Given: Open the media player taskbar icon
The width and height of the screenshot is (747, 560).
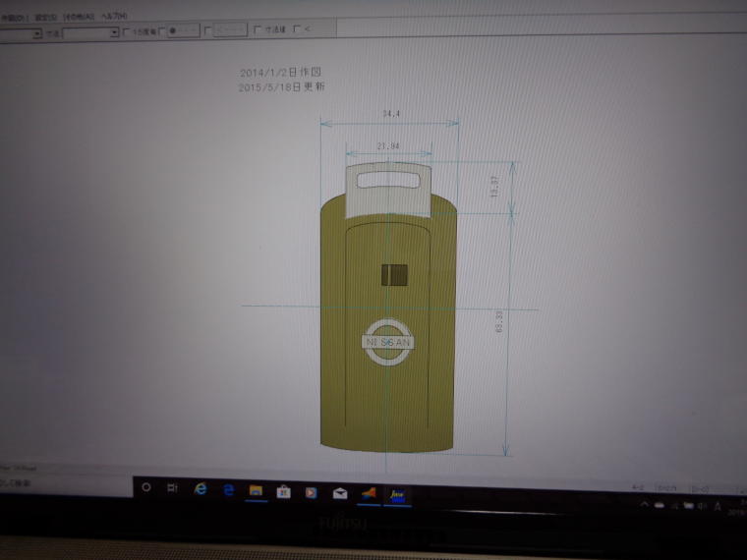Looking at the screenshot, I should (312, 492).
